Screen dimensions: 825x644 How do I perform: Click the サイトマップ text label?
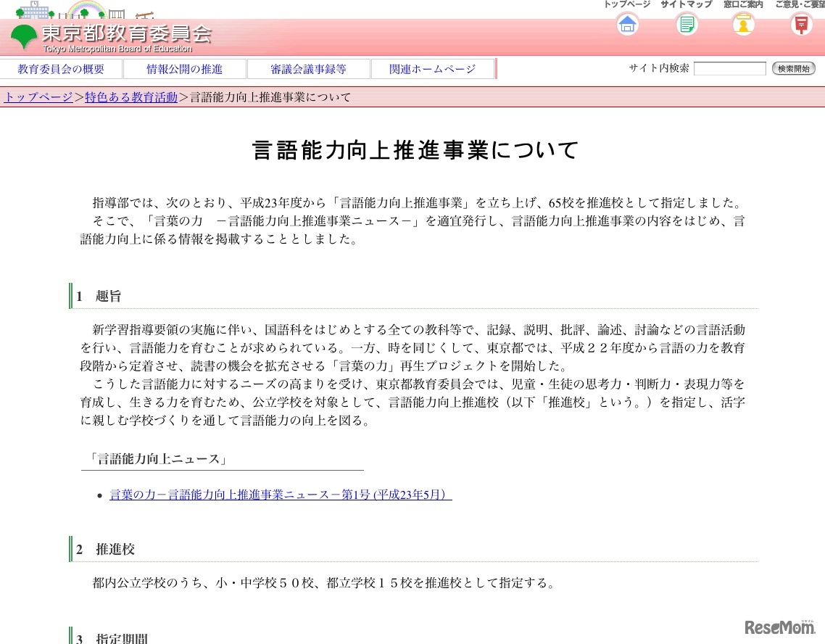[x=685, y=4]
